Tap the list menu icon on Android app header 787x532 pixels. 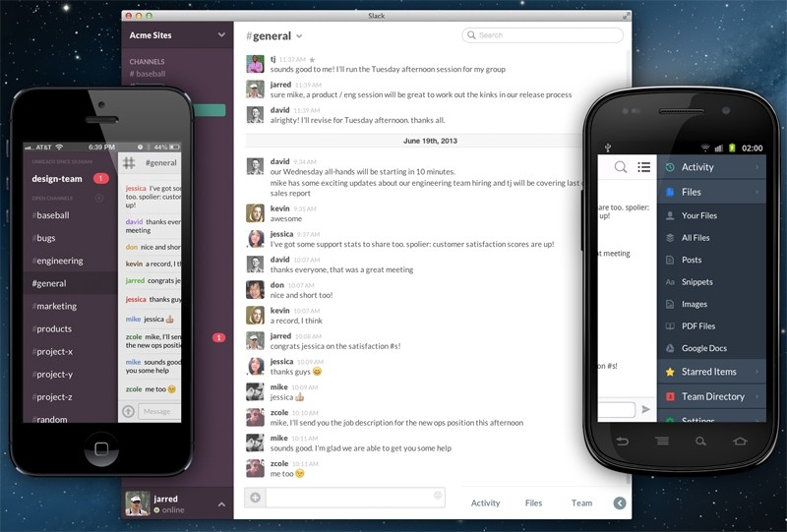pyautogui.click(x=644, y=167)
